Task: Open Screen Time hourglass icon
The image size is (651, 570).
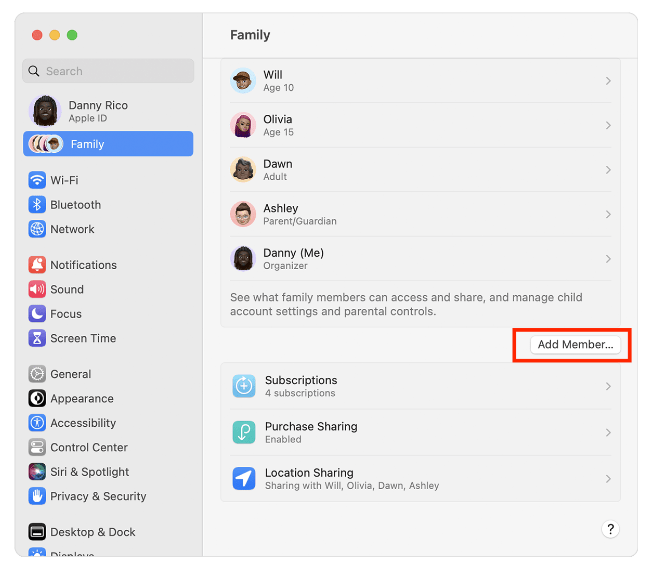Action: 37,338
